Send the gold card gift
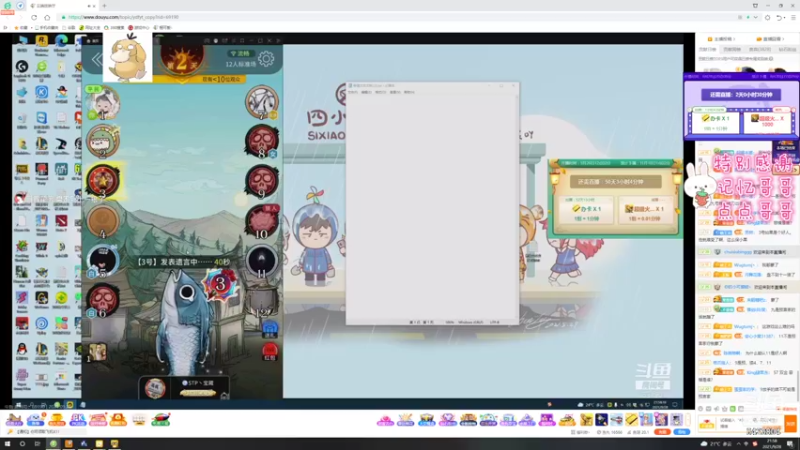 coord(631,420)
